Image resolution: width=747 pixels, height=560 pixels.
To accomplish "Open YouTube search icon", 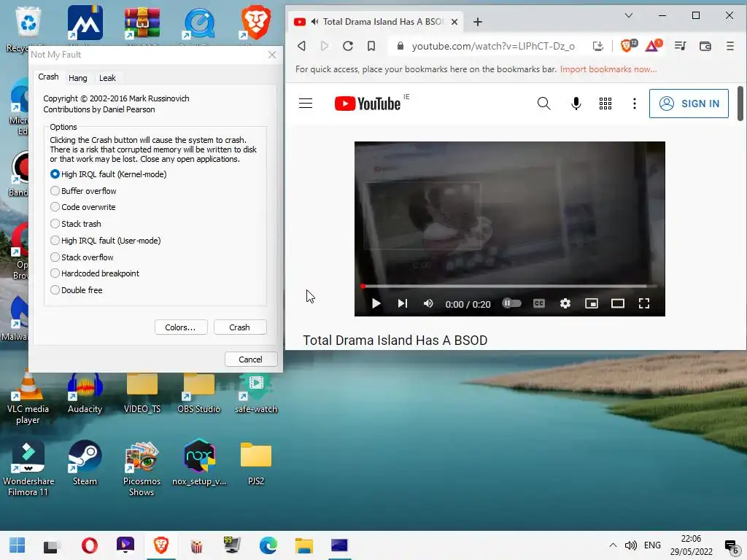I will [543, 104].
